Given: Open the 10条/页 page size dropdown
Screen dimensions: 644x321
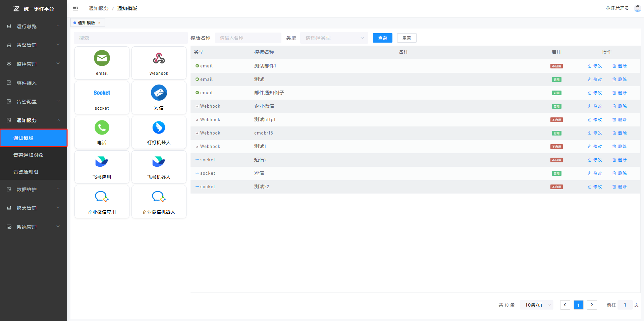Looking at the screenshot, I should click(537, 305).
